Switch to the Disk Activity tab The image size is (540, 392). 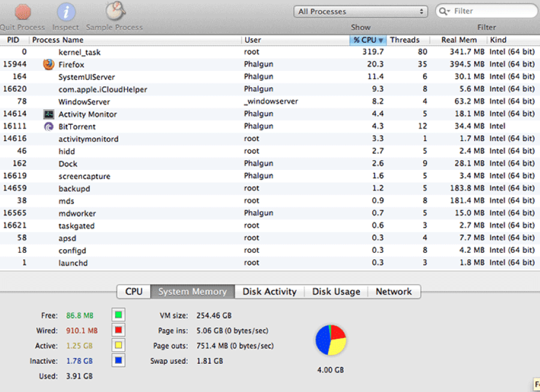pos(269,291)
